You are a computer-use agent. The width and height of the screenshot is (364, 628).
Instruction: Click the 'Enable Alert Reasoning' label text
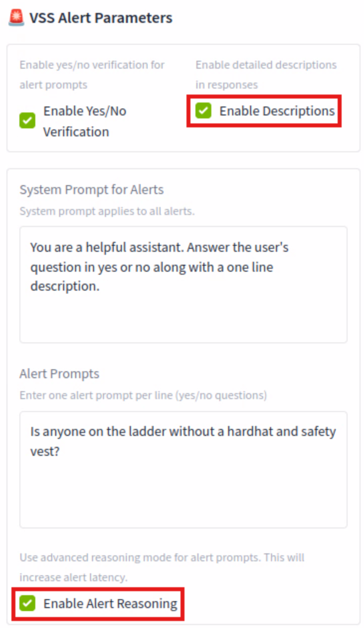pos(110,604)
